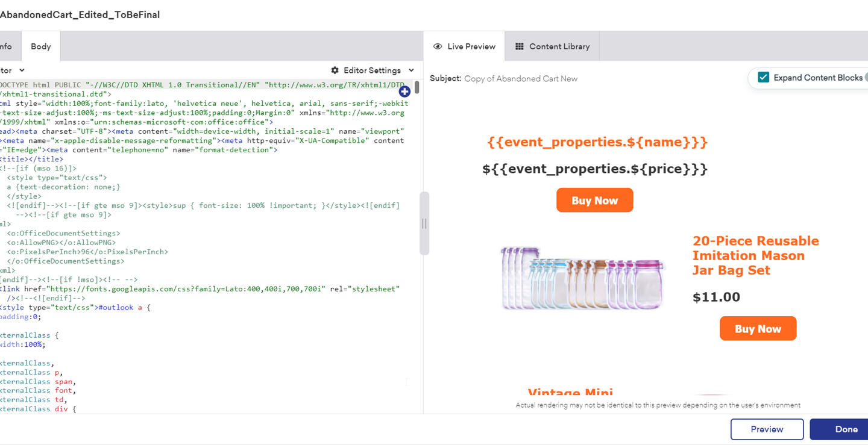Viewport: 868px width, 445px height.
Task: Click the AbandonedCart_Edited_ToBeFinal template title
Action: [80, 15]
